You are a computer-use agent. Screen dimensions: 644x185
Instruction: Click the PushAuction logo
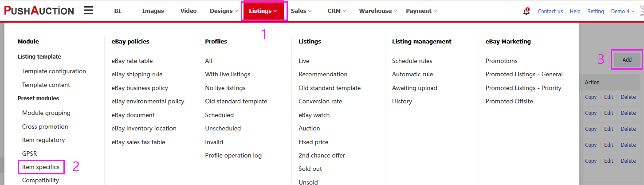39,11
